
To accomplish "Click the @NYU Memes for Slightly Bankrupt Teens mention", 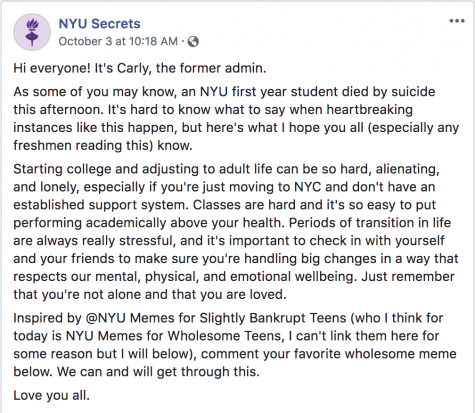I will click(216, 318).
